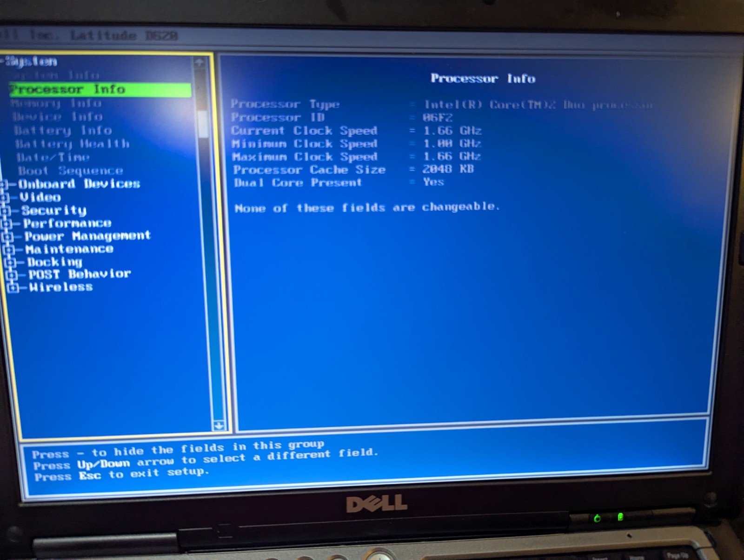
Task: Open Boot Sequence entry
Action: [71, 171]
